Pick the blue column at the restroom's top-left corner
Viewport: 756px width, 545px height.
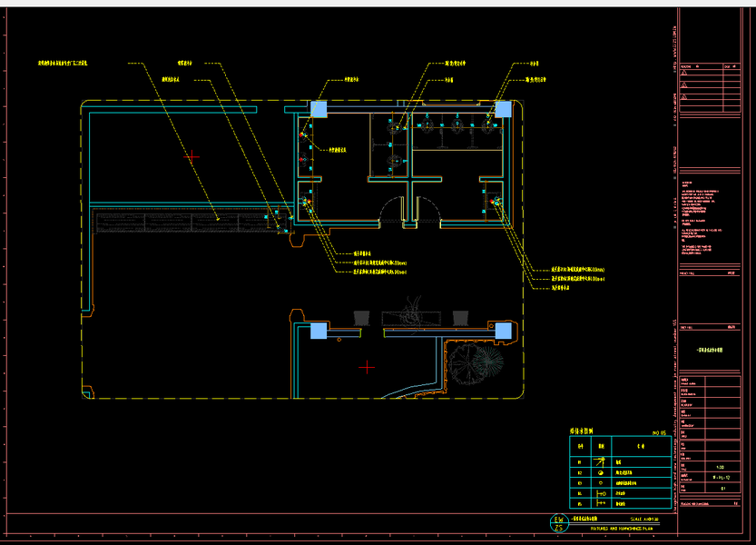point(319,109)
